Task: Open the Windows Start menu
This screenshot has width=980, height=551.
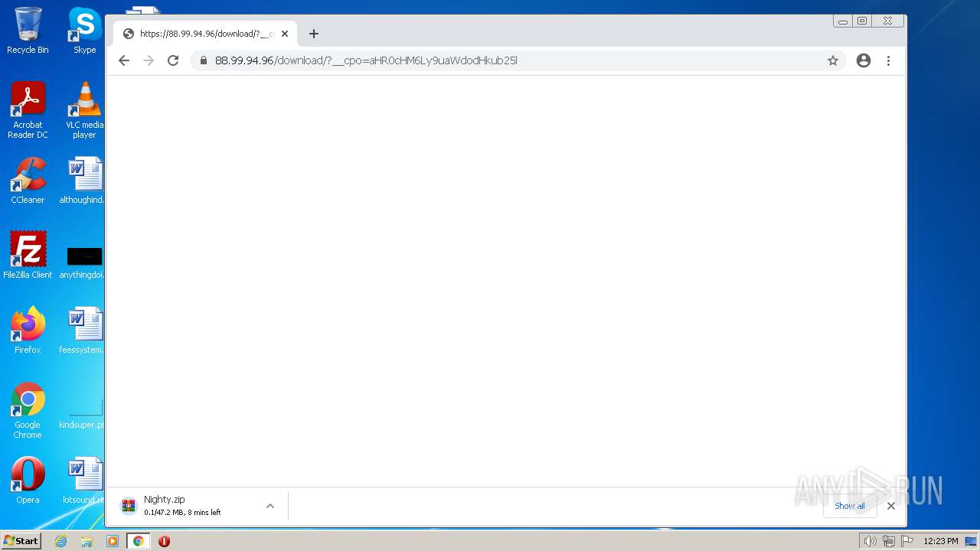Action: [21, 541]
